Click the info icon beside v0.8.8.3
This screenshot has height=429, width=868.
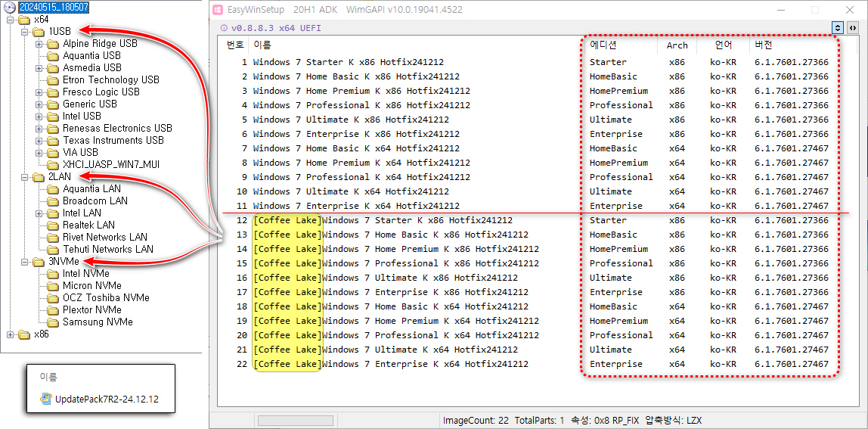pyautogui.click(x=224, y=28)
